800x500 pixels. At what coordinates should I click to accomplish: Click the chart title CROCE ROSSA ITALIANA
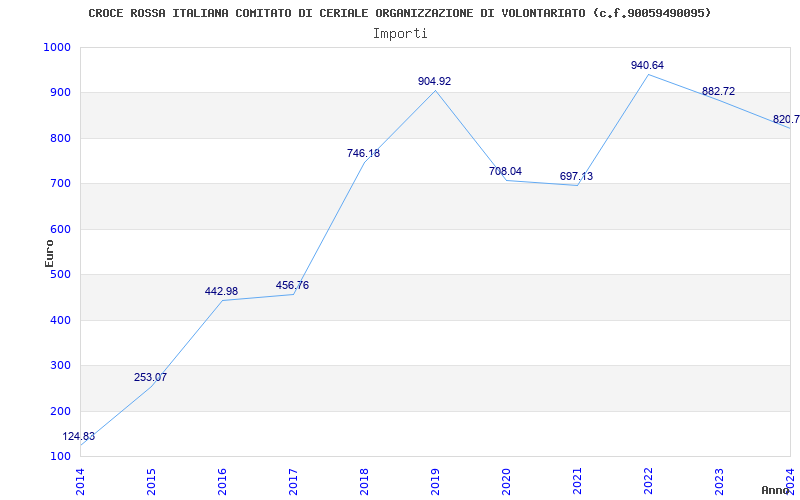click(x=399, y=13)
